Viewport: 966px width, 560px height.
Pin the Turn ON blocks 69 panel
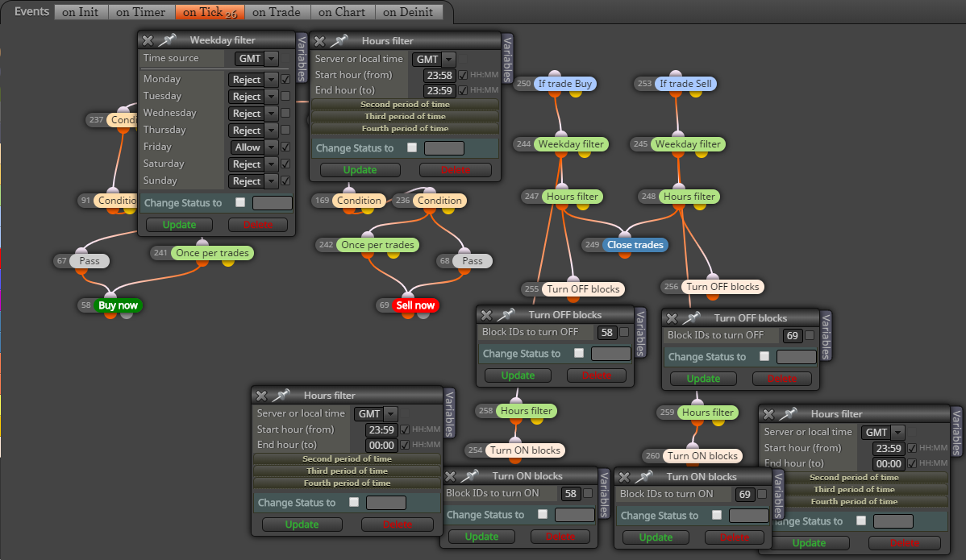pos(643,476)
